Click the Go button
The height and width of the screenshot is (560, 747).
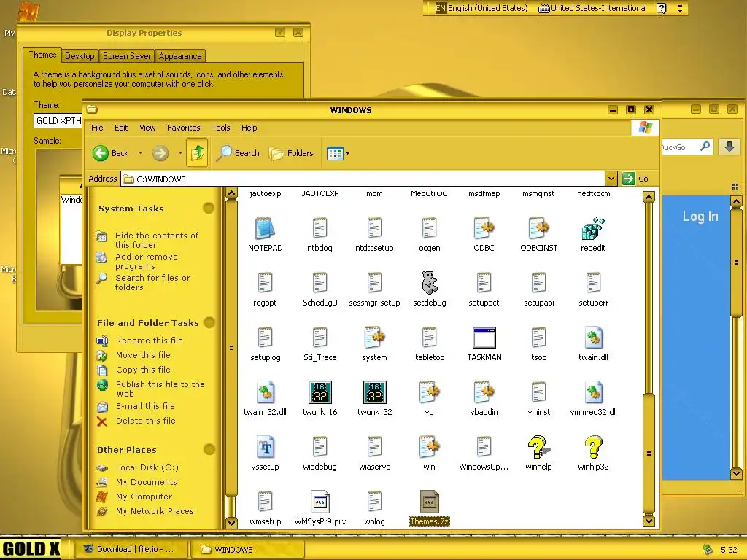click(x=636, y=179)
